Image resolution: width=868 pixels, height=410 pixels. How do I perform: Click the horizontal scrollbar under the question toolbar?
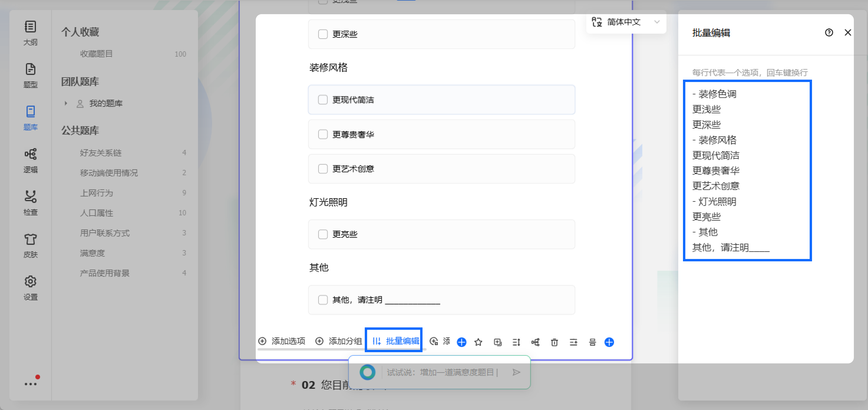pyautogui.click(x=342, y=350)
